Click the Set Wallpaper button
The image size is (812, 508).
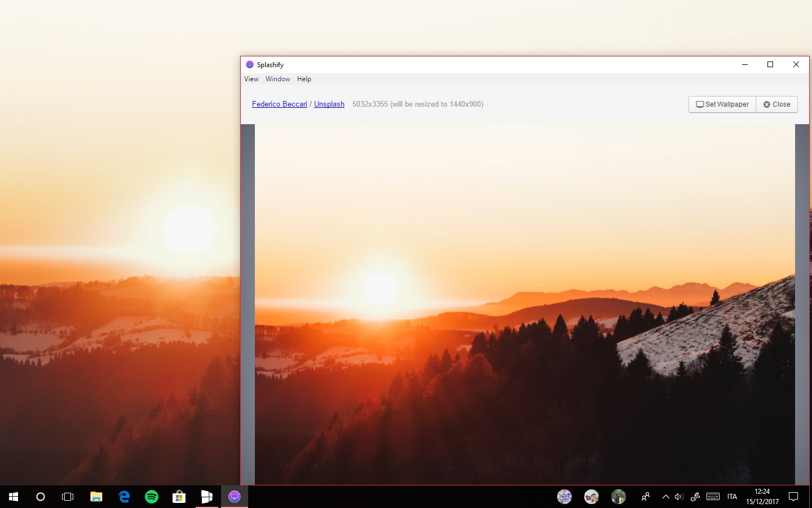[x=722, y=104]
